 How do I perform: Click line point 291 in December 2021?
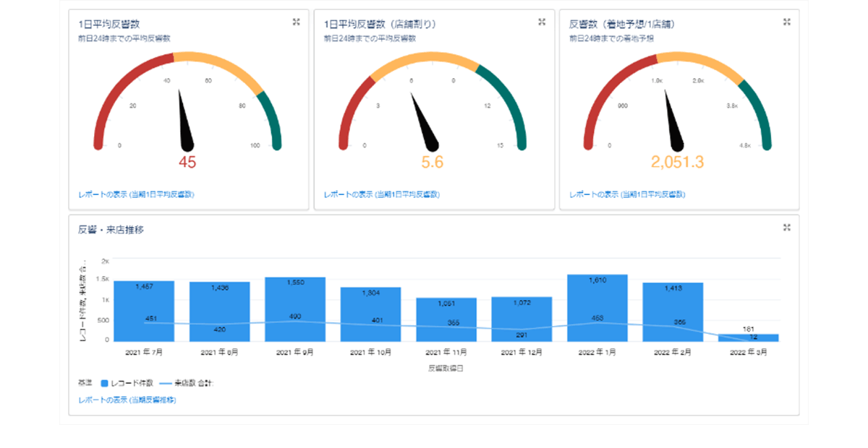(522, 329)
